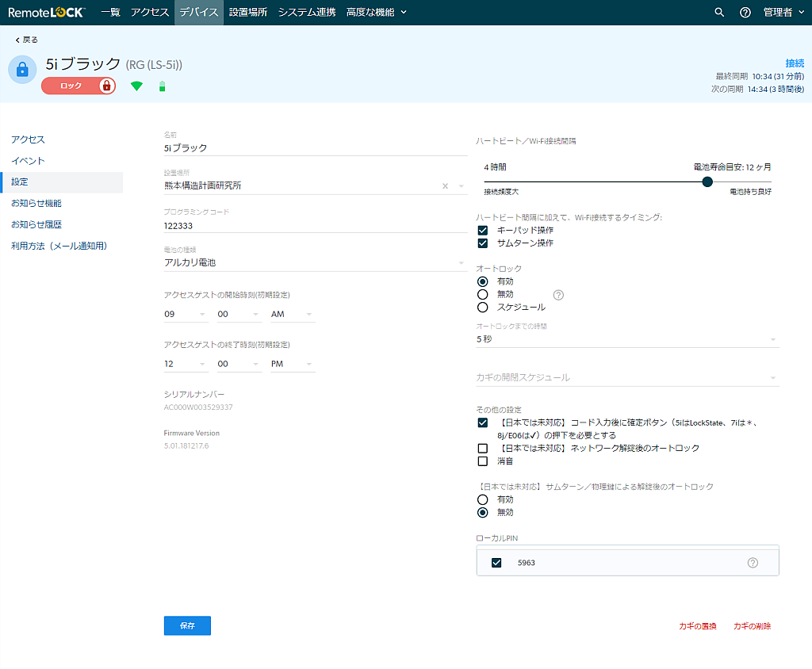Open start time AM dropdown
The height and width of the screenshot is (669, 812).
click(x=293, y=315)
